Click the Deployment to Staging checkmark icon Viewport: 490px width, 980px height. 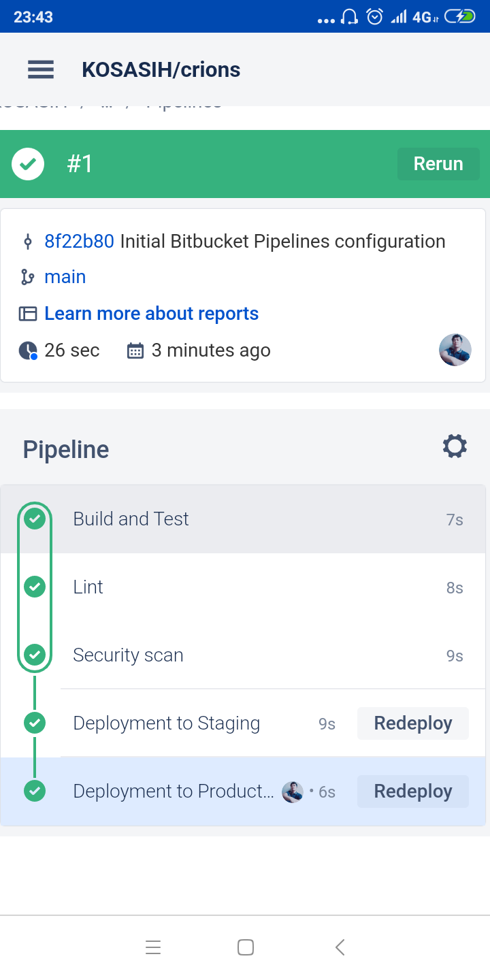[35, 723]
